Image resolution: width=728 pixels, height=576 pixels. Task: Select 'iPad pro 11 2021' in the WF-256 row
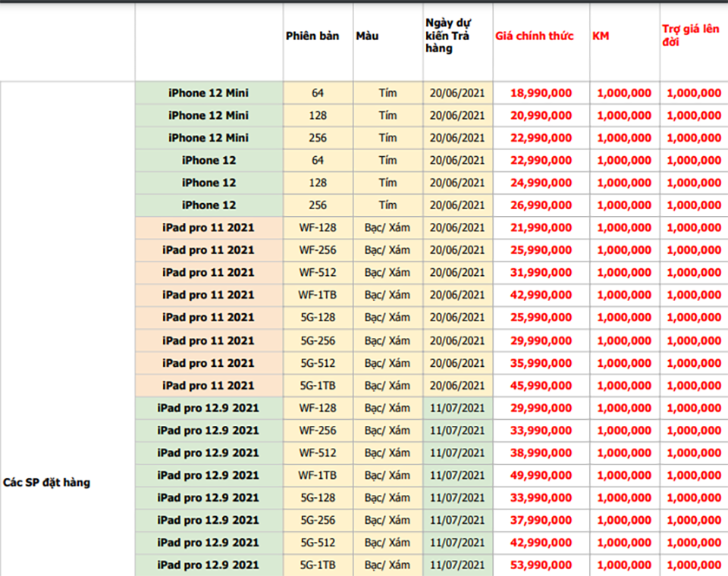[x=209, y=249]
